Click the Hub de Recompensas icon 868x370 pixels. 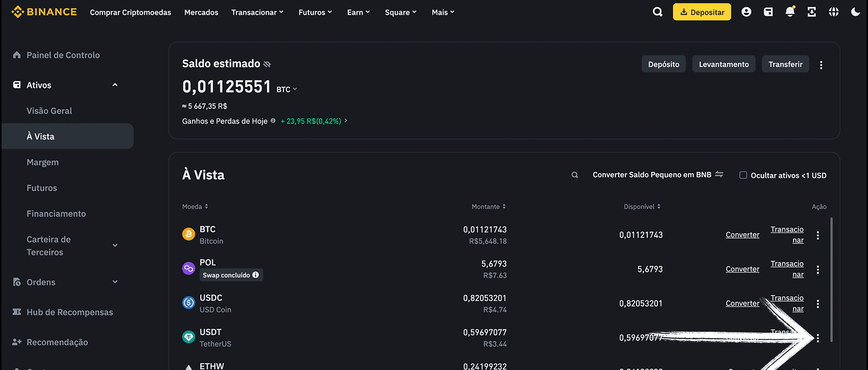[x=17, y=312]
